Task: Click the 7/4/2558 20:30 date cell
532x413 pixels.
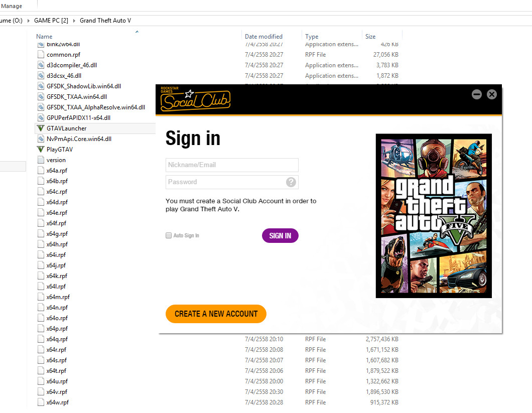Action: (264, 391)
